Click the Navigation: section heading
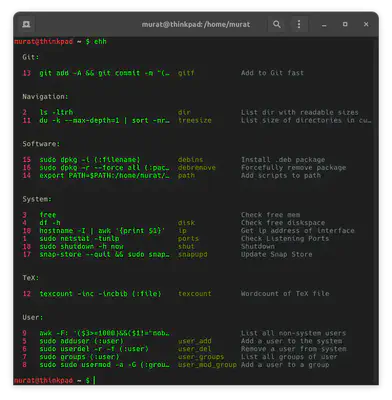Screen dimensions: 392x400 tap(45, 97)
